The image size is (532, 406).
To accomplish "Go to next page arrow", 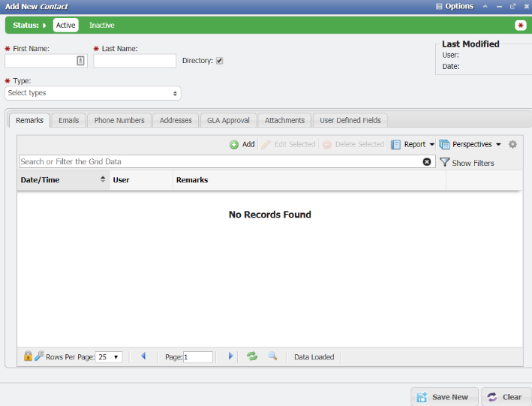I will 230,356.
